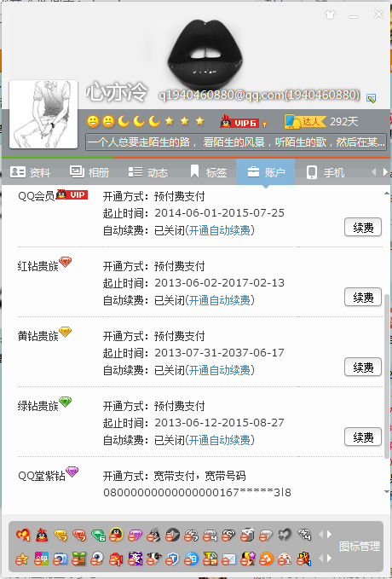
Task: Click the account list vertical scrollbar
Action: tap(387, 377)
